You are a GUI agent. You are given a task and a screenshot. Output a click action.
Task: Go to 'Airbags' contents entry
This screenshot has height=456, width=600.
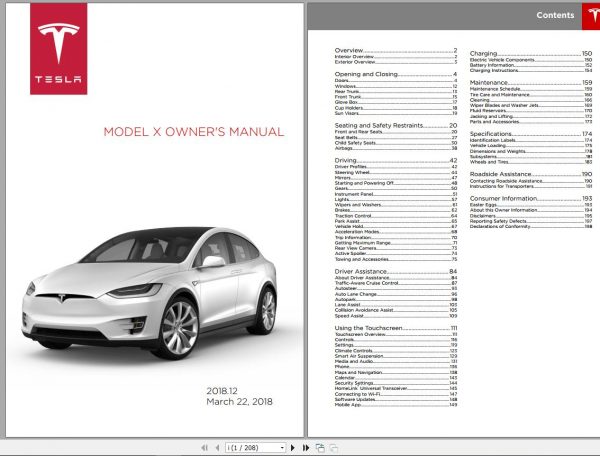(396, 148)
